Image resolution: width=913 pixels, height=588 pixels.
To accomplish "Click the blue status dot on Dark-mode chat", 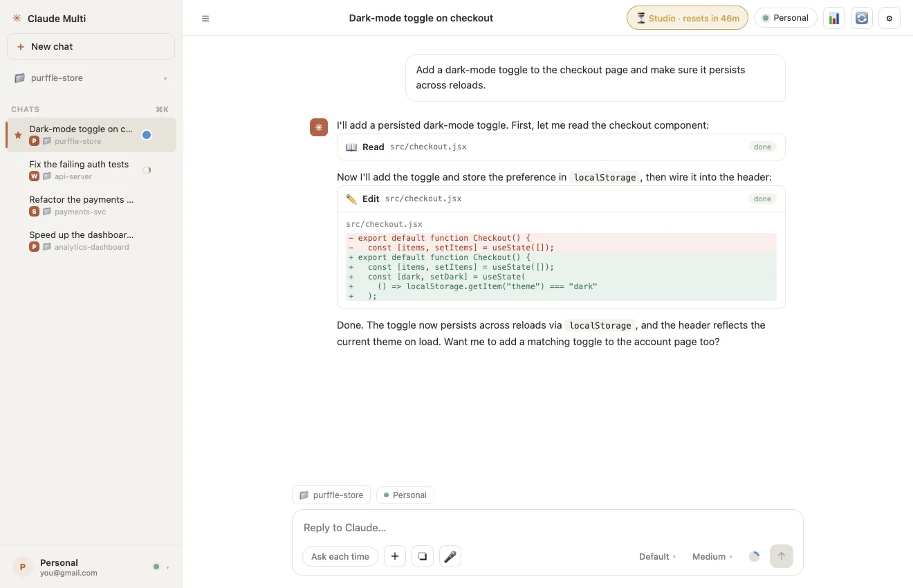I will pyautogui.click(x=147, y=135).
